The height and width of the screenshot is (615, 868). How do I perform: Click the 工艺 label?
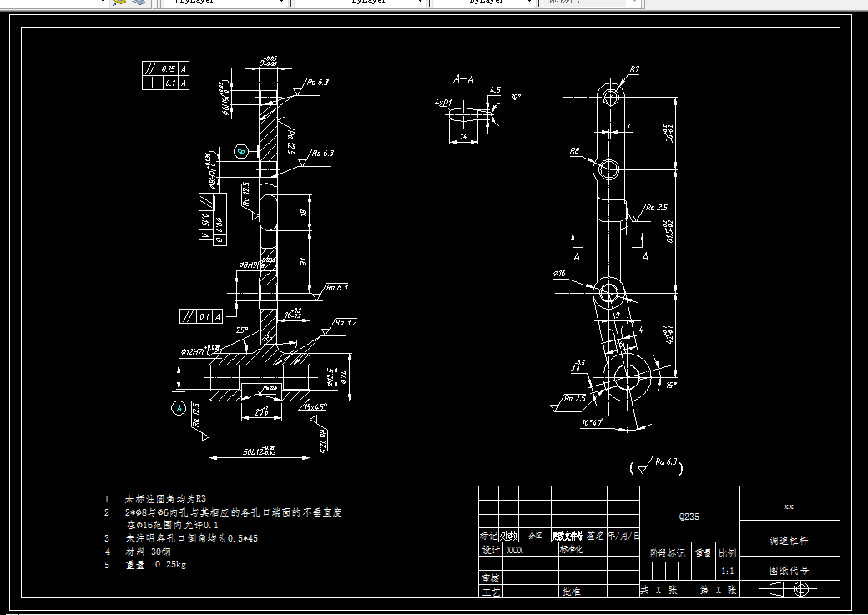(491, 592)
